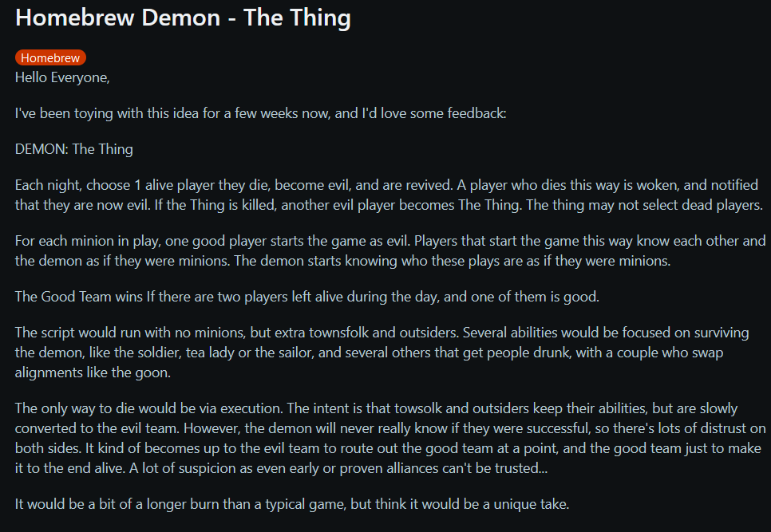
Task: Click the paragraph starting 'Each night, choose 1 alive player'
Action: 389,195
